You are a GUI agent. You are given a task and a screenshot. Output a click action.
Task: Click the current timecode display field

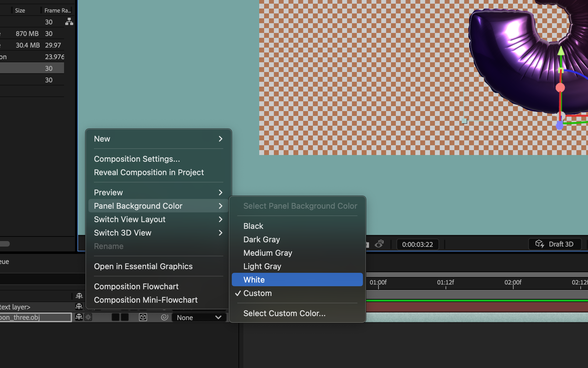(416, 244)
